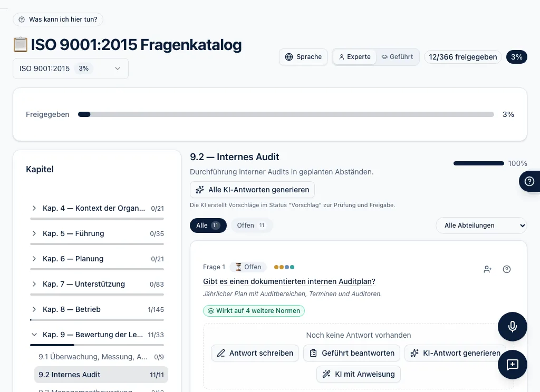The image size is (540, 392).
Task: Click KI-Antwort generieren button
Action: pyautogui.click(x=455, y=353)
